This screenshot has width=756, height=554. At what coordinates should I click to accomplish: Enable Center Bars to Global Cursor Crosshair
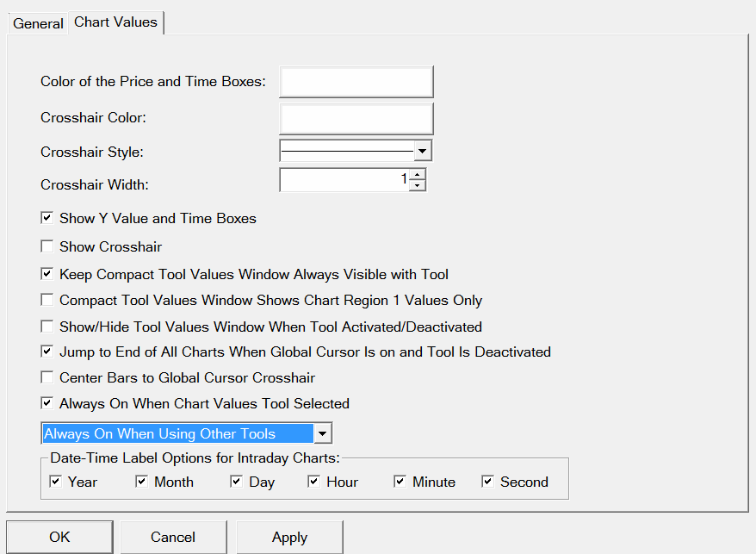pos(47,377)
